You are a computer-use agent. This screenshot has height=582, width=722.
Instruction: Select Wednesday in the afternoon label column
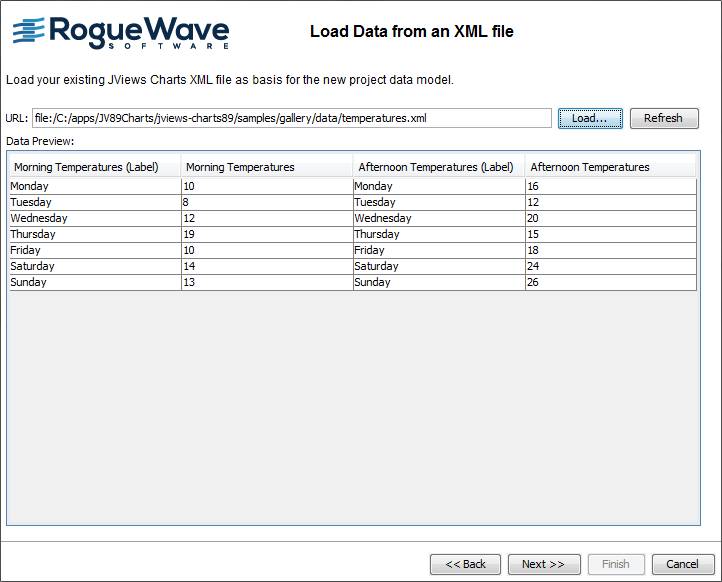[438, 218]
